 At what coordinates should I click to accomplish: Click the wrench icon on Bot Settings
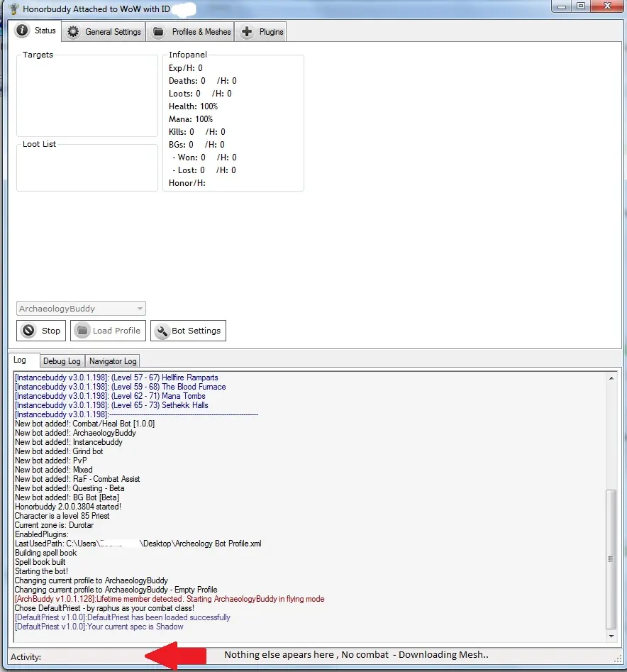click(162, 331)
